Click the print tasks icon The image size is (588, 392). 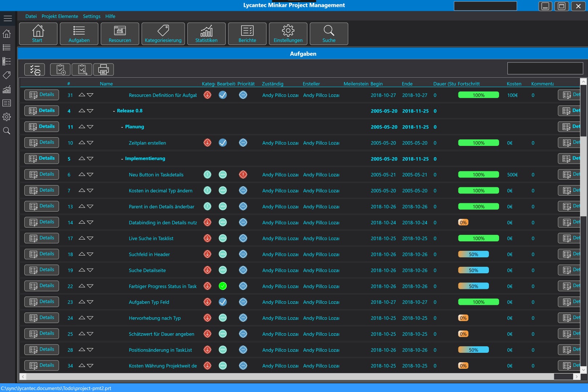point(103,69)
